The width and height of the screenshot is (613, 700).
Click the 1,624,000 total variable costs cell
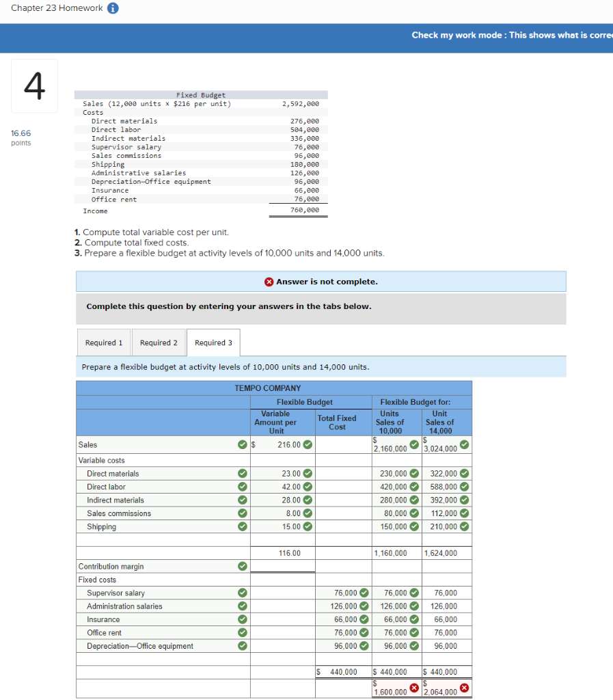pyautogui.click(x=446, y=553)
